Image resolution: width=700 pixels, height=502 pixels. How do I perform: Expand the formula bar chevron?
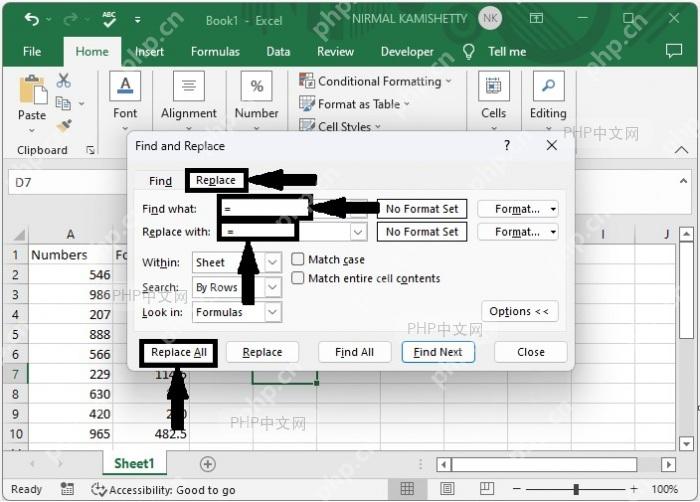coord(683,181)
